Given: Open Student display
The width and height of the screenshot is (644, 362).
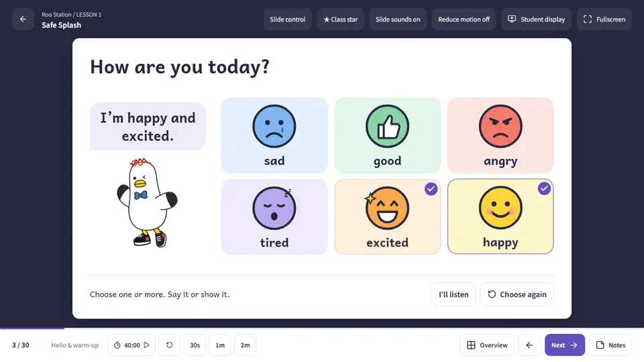Looking at the screenshot, I should [x=536, y=19].
